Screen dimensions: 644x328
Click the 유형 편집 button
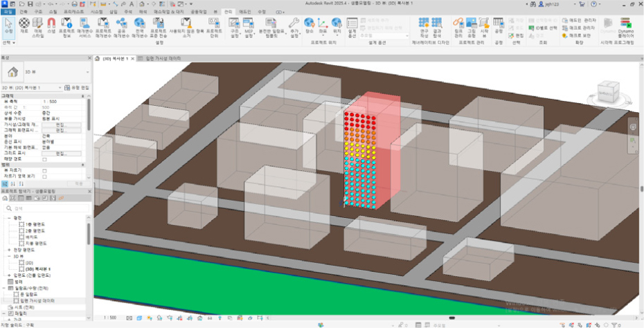tap(76, 87)
